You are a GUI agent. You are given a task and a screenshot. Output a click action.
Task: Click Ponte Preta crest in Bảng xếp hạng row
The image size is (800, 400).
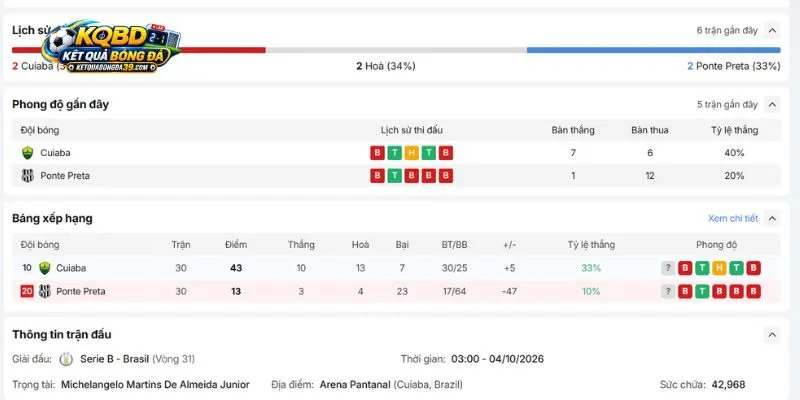point(45,291)
